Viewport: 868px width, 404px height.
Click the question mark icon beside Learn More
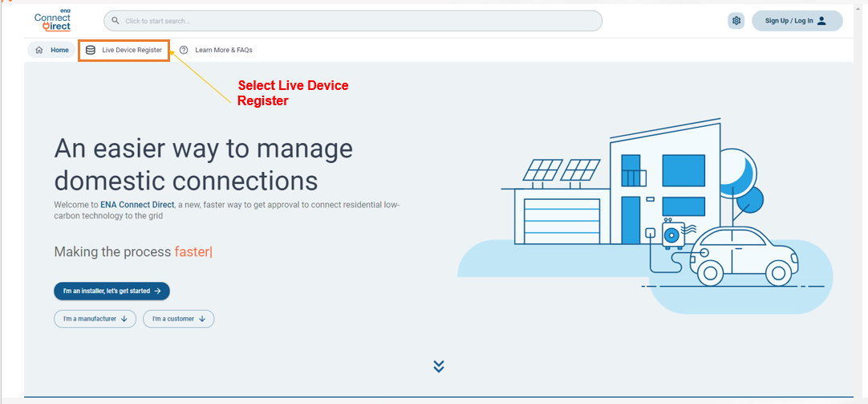[x=184, y=50]
